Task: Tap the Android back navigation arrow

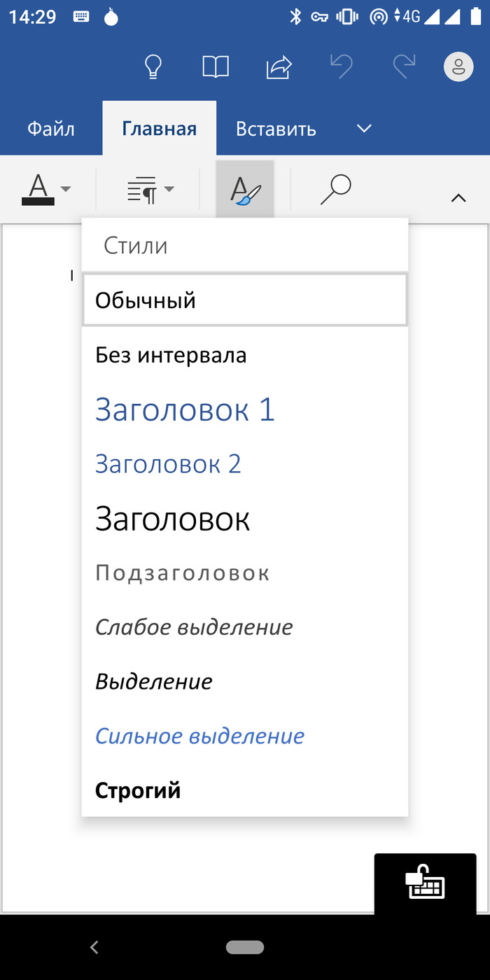Action: click(x=94, y=947)
